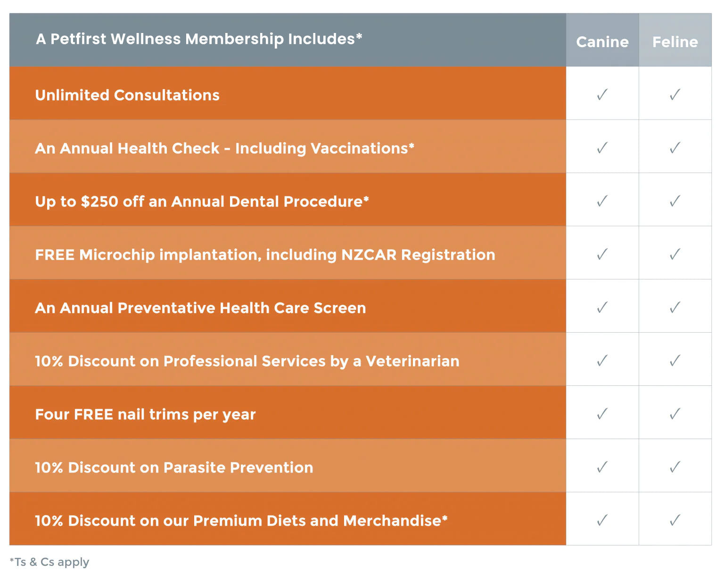Image resolution: width=724 pixels, height=588 pixels.
Task: Click the An Annual Preventative Health Care Screen text
Action: coord(200,308)
